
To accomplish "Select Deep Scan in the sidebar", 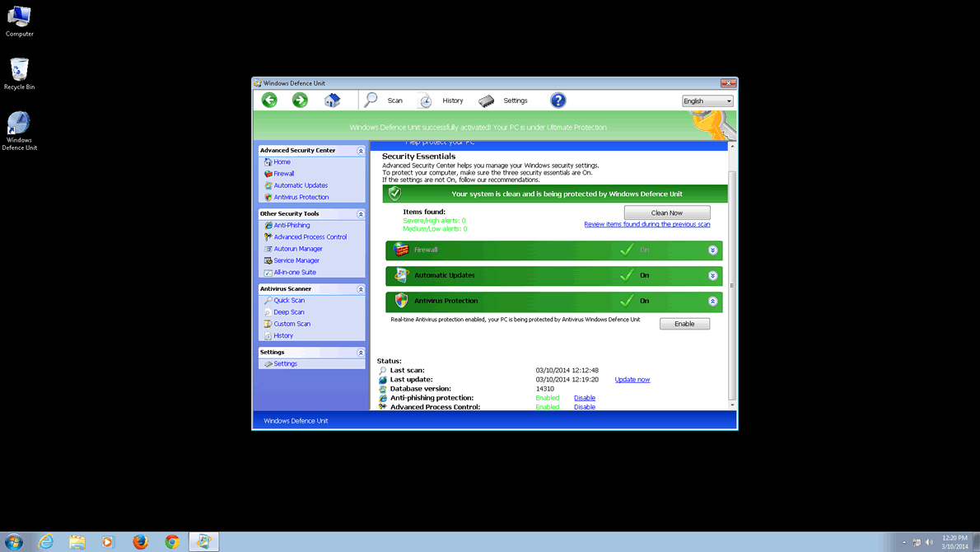I will point(288,312).
